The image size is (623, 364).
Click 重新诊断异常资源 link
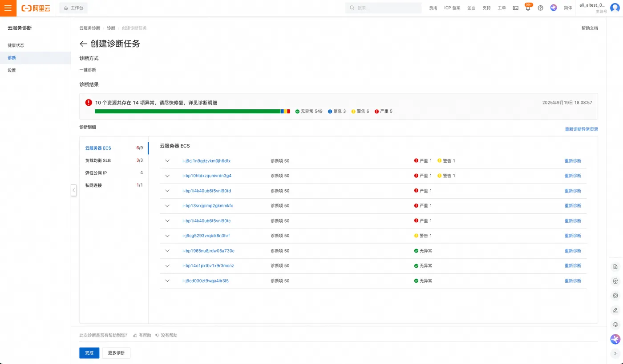[581, 129]
